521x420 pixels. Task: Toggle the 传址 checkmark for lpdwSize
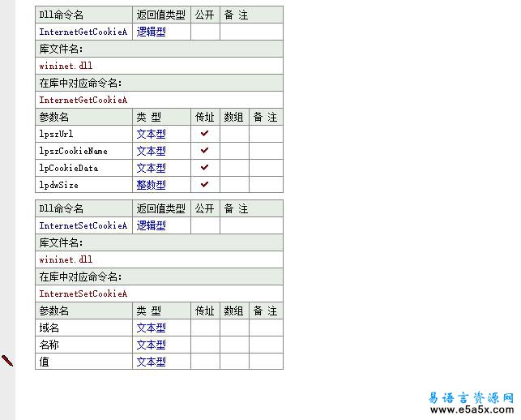[205, 184]
